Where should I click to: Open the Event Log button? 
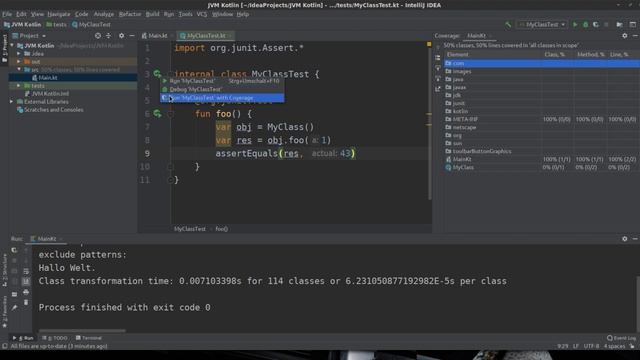click(621, 338)
